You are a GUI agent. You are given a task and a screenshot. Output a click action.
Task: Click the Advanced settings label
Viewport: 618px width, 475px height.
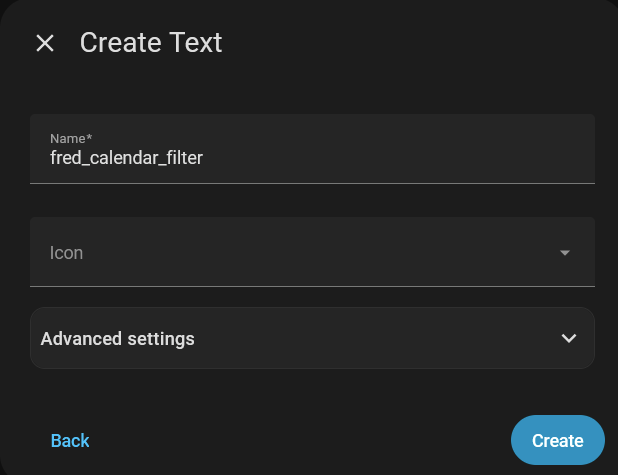point(117,338)
